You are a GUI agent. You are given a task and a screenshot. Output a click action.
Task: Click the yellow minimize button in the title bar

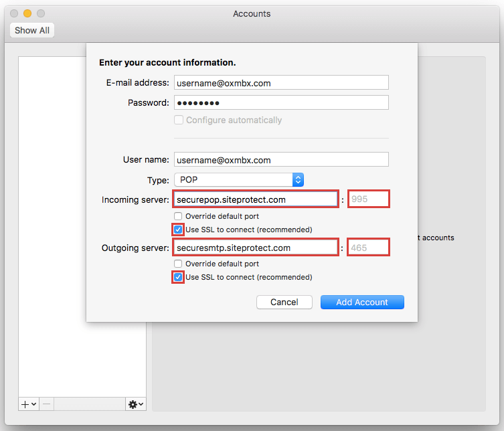[27, 13]
